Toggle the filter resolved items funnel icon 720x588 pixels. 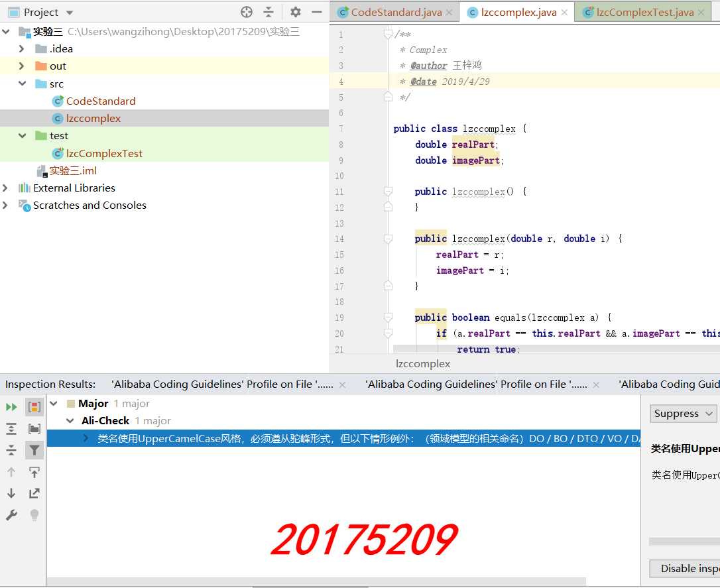(x=34, y=450)
